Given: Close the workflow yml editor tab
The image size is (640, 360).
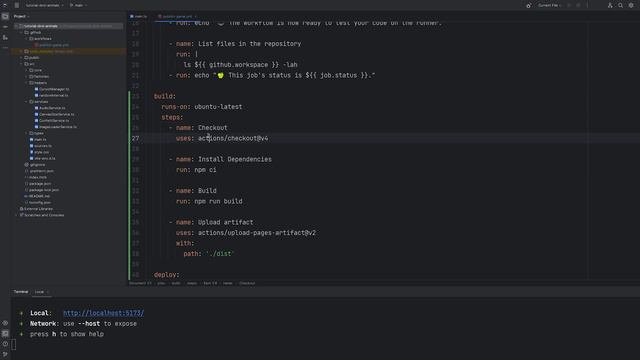Looking at the screenshot, I should (x=196, y=16).
